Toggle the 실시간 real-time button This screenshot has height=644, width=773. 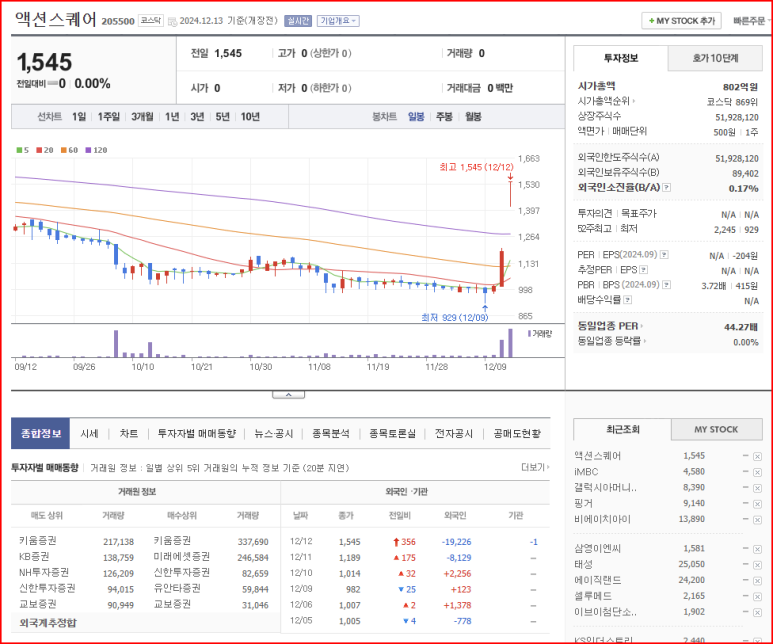tap(298, 21)
